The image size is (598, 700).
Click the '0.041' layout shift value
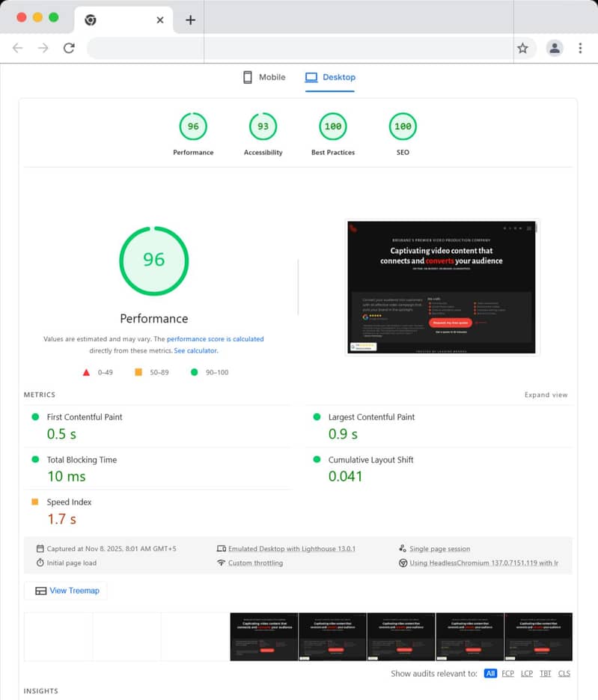coord(345,476)
